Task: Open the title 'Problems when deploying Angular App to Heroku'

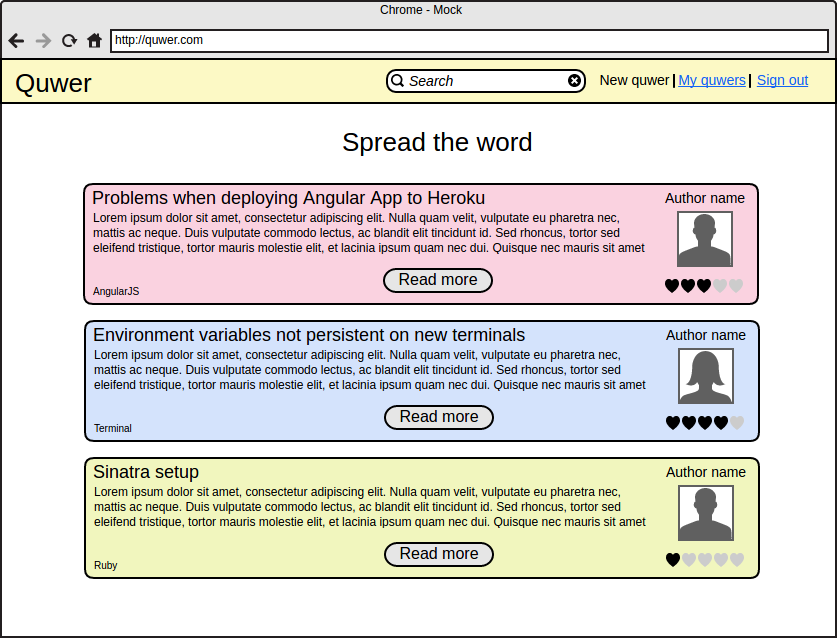Action: click(288, 198)
